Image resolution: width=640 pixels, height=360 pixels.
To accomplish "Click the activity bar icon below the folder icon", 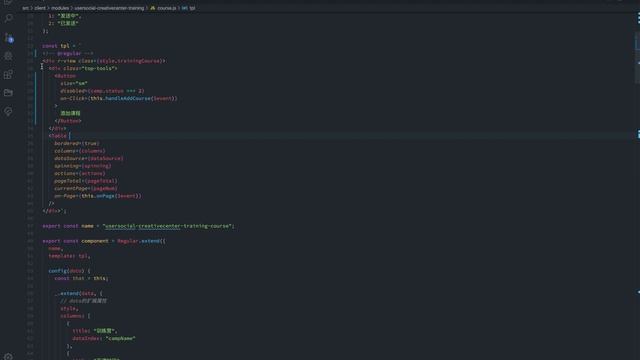I will (x=8, y=111).
